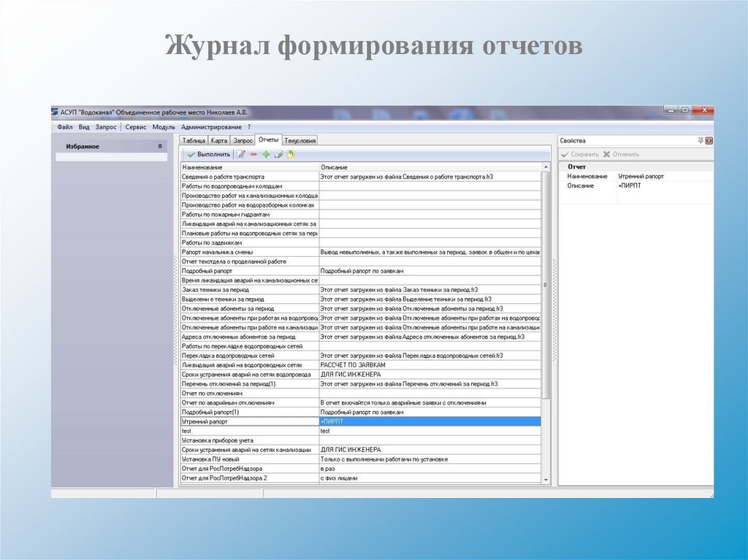Viewport: 748px width, 560px height.
Task: Open the Файл menu
Action: point(65,127)
